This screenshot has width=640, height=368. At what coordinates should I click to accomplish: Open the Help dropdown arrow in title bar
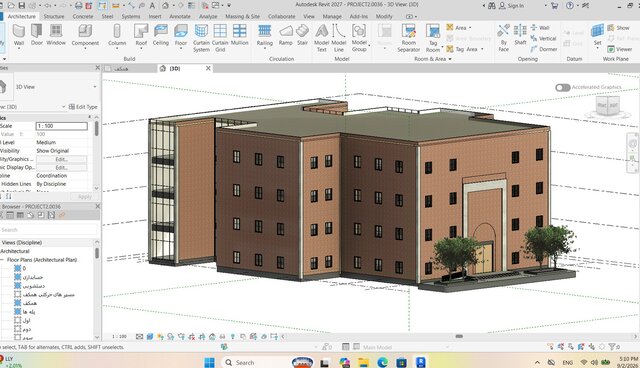(578, 5)
